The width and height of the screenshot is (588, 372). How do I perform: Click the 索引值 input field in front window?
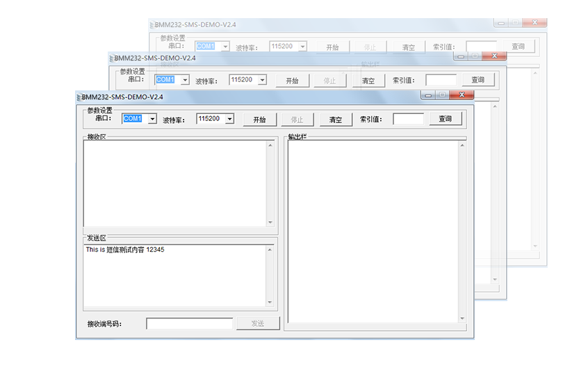(x=409, y=119)
